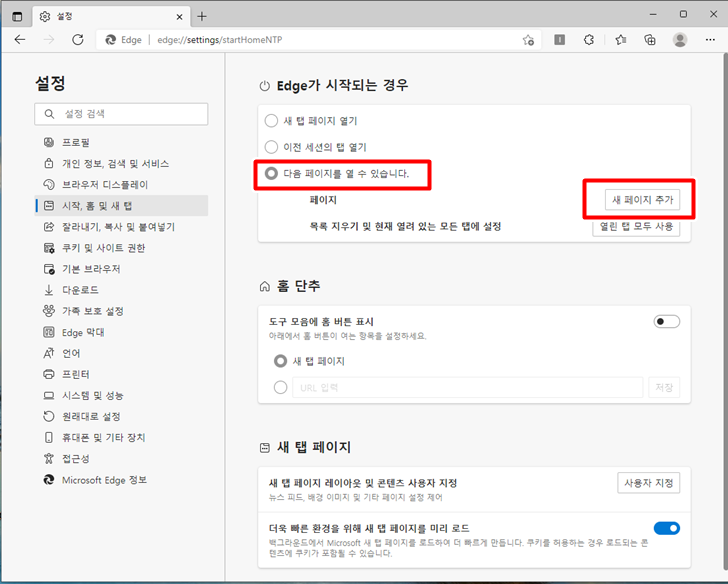The height and width of the screenshot is (584, 728).
Task: Reload the settings page
Action: click(x=78, y=40)
